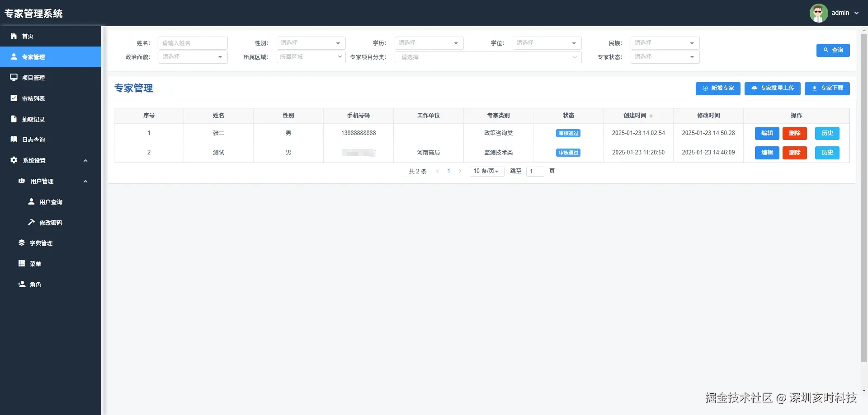Click the 专家批量上传 button
The height and width of the screenshot is (415, 868).
tap(773, 89)
